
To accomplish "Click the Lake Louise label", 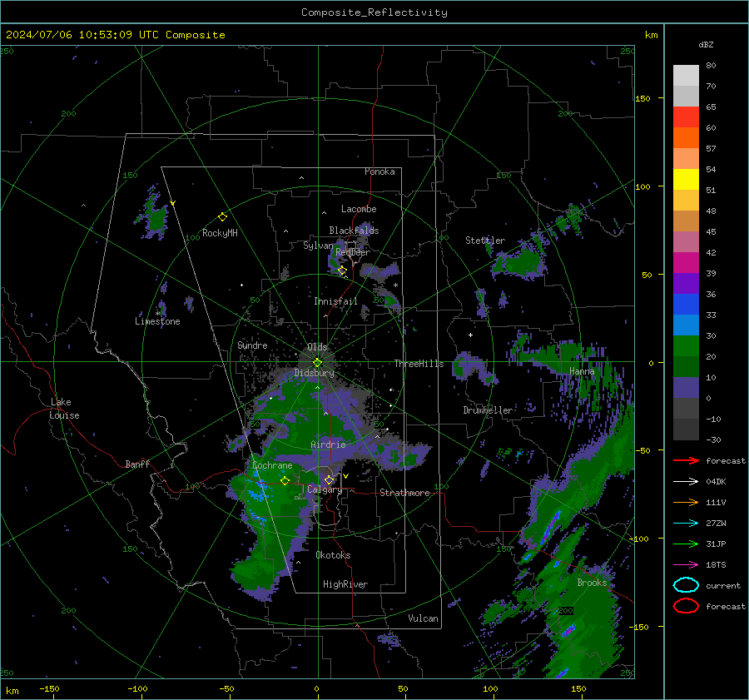I will click(x=64, y=409).
